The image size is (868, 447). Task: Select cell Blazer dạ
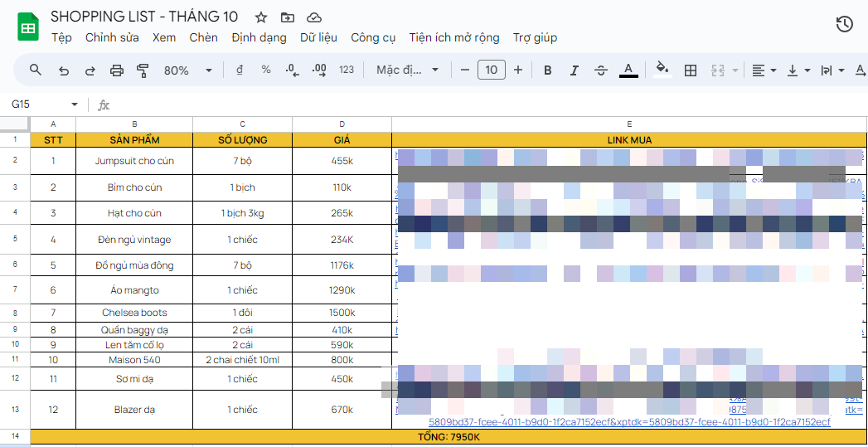point(134,410)
